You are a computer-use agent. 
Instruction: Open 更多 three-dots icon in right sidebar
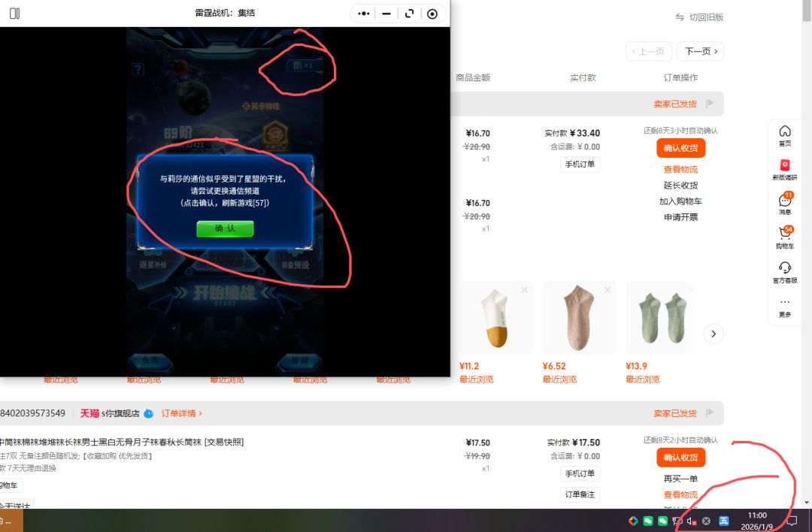pyautogui.click(x=785, y=307)
